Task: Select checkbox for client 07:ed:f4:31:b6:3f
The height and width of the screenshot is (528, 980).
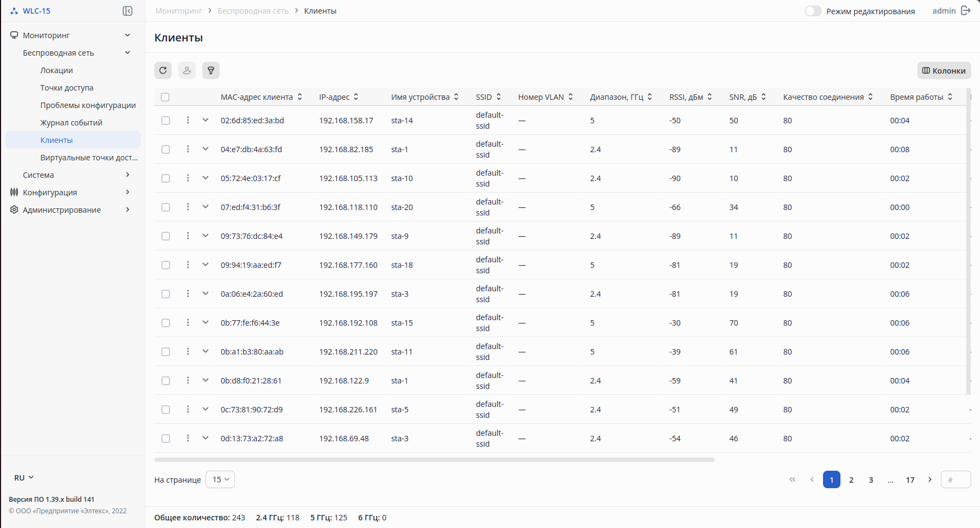Action: (x=166, y=207)
